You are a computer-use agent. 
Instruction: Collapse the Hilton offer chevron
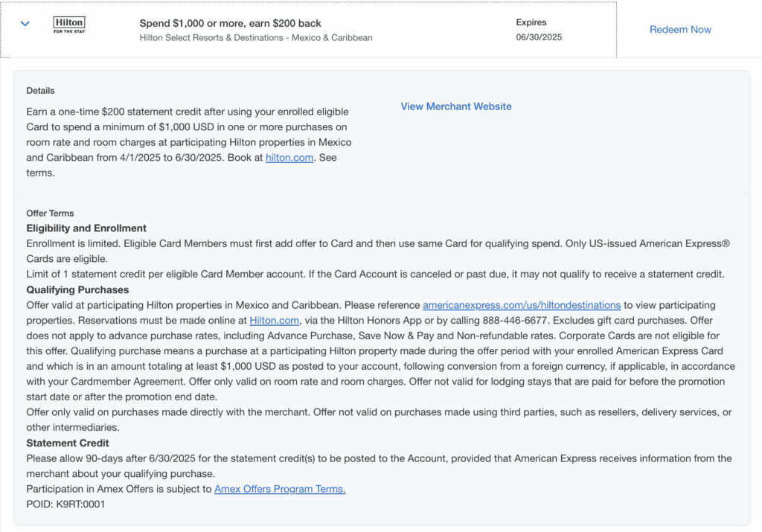25,24
